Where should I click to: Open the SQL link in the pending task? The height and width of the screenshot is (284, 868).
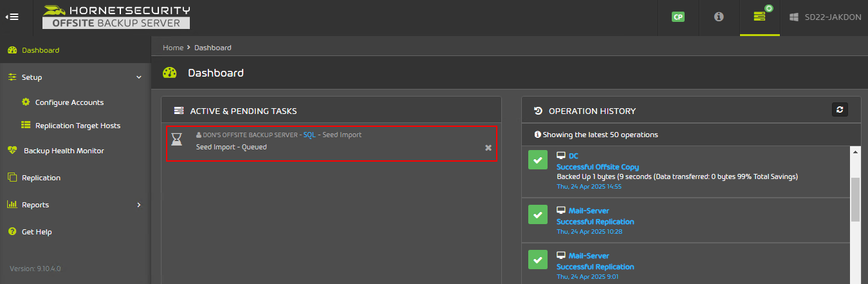point(309,135)
